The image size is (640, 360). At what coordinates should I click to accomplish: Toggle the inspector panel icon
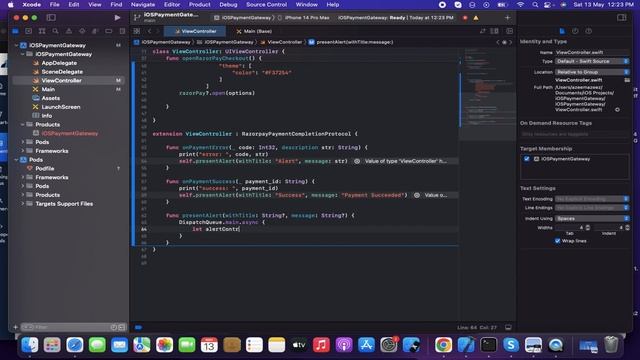(621, 18)
